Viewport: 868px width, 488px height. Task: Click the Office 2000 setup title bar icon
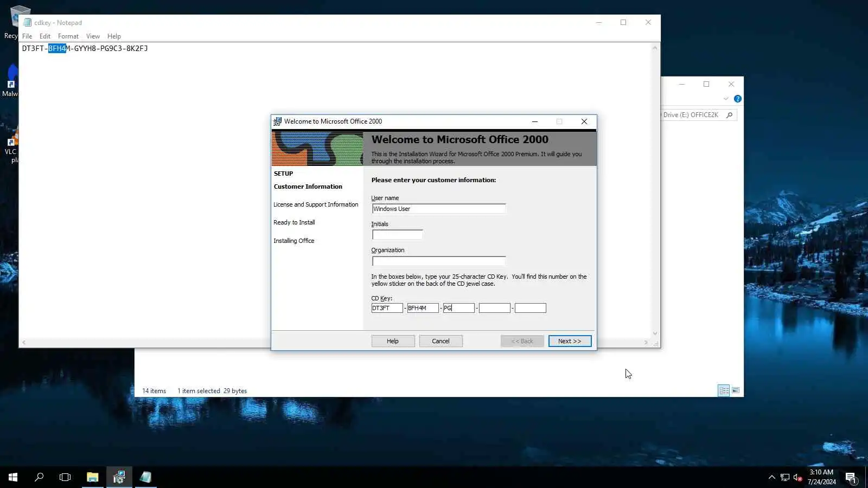[277, 121]
